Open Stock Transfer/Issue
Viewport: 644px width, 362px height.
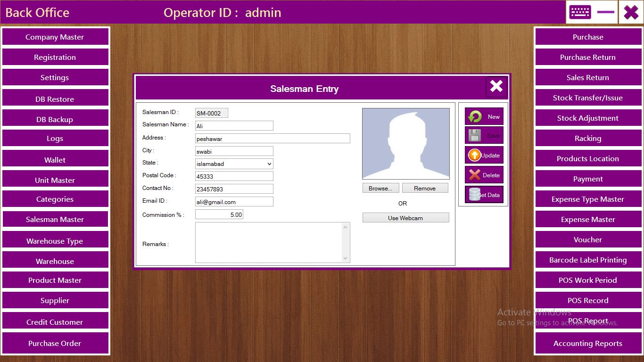coord(588,98)
